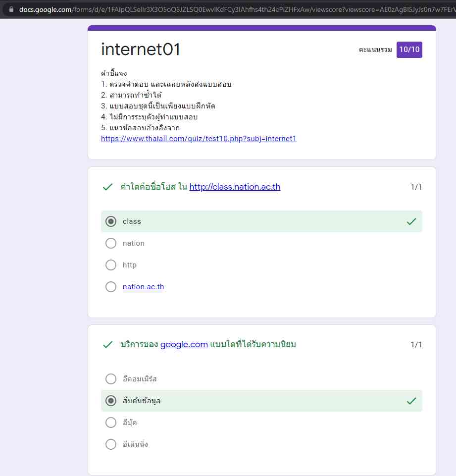Pick the 'อีบุ๊ค' radio option
Viewport: 456px width, 476px height.
point(111,423)
